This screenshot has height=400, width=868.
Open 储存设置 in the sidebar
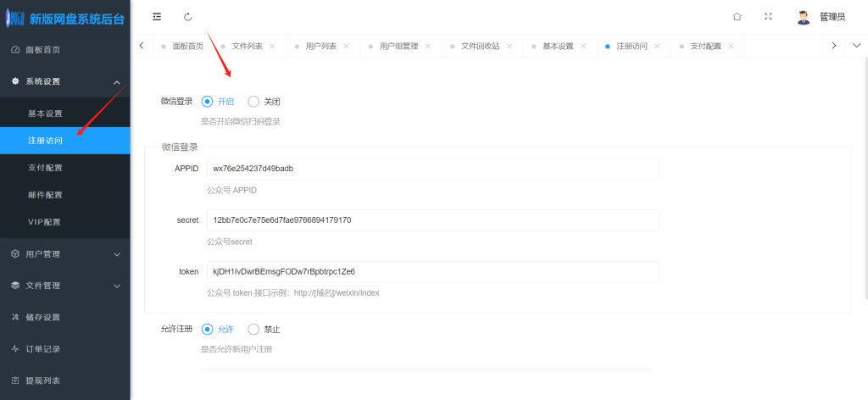[64, 317]
